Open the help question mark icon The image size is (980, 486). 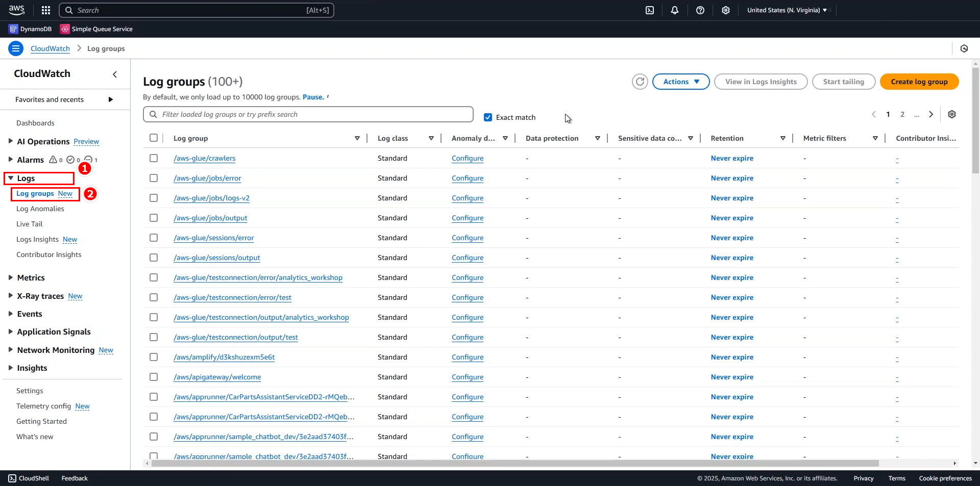tap(700, 10)
